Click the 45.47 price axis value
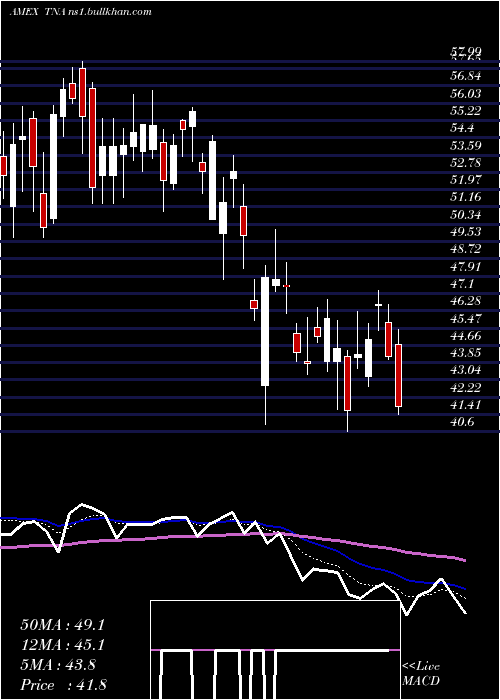 [x=466, y=318]
